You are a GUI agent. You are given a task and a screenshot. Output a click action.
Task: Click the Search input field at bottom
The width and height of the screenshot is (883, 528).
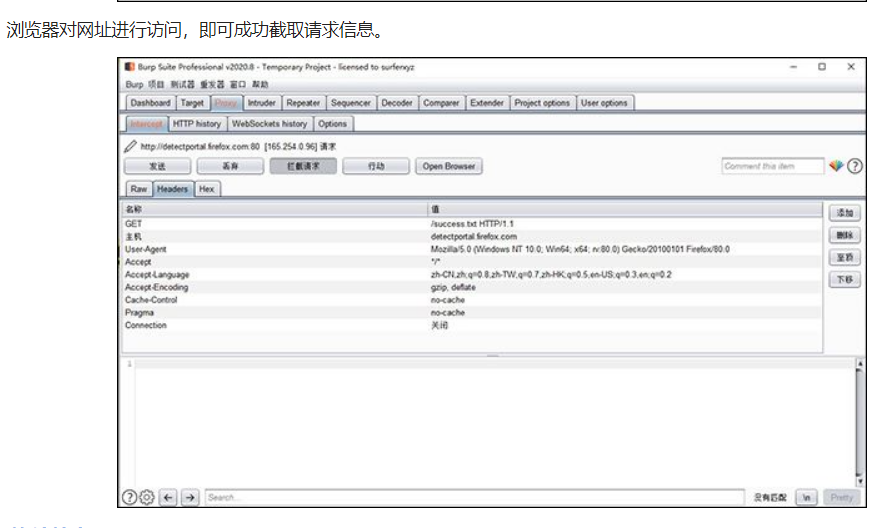(x=474, y=497)
